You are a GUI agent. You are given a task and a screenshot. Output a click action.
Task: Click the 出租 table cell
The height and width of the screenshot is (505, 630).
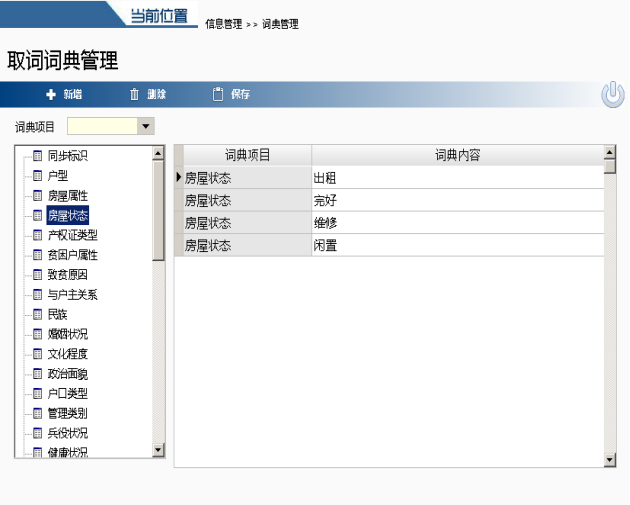[458, 178]
